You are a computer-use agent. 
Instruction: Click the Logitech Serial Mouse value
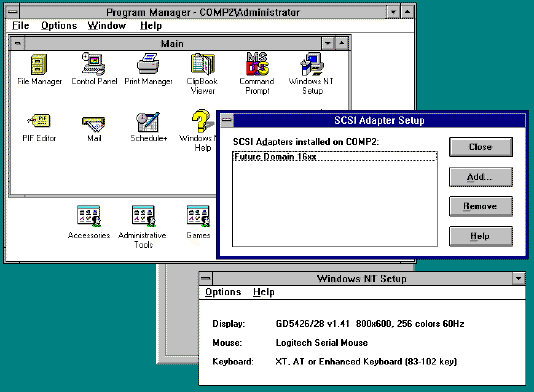tap(322, 343)
